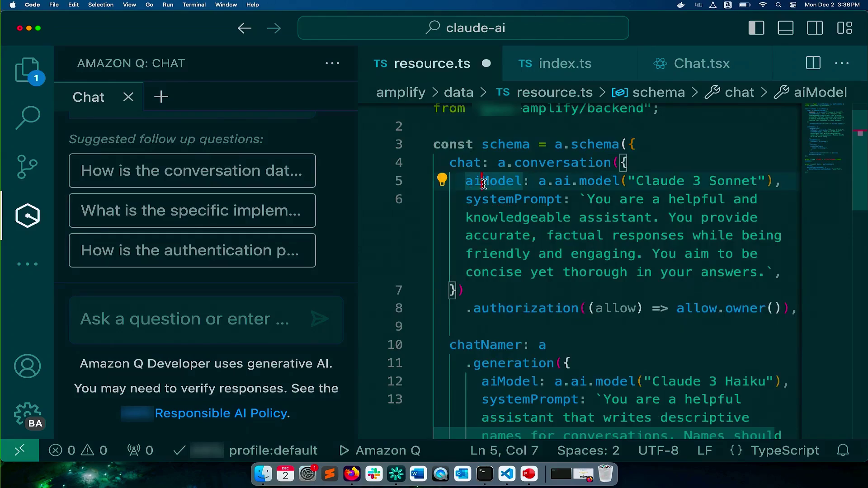
Task: Close the Chat tab in Amazon Q
Action: (x=128, y=97)
